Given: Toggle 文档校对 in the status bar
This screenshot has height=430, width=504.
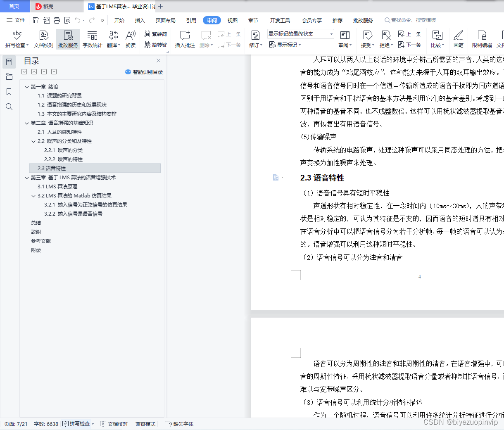Looking at the screenshot, I should [114, 423].
